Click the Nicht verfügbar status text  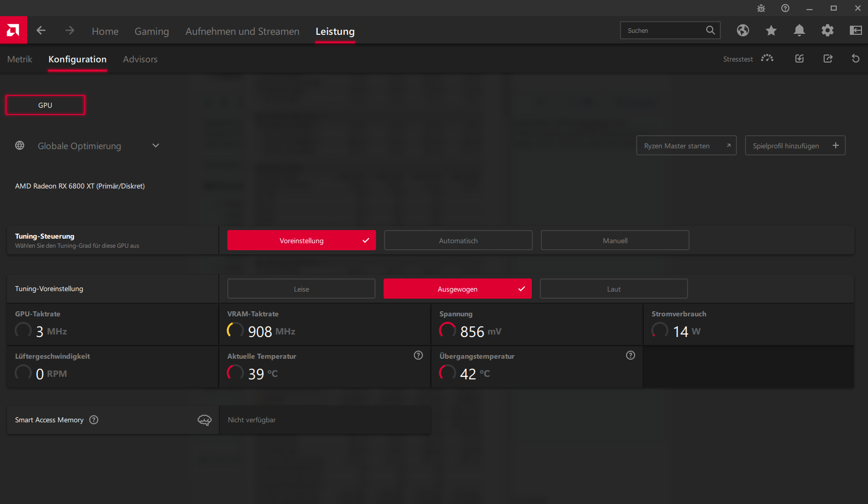[252, 420]
